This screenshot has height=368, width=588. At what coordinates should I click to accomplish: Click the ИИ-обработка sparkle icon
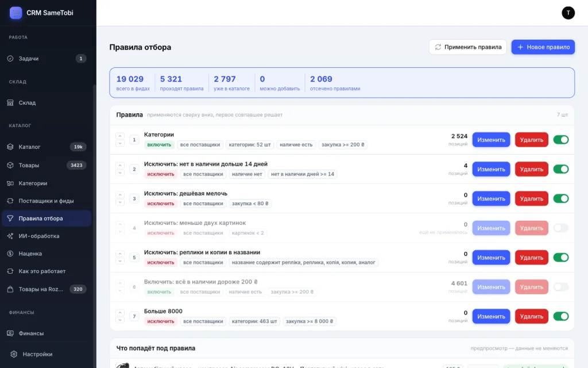(x=10, y=236)
